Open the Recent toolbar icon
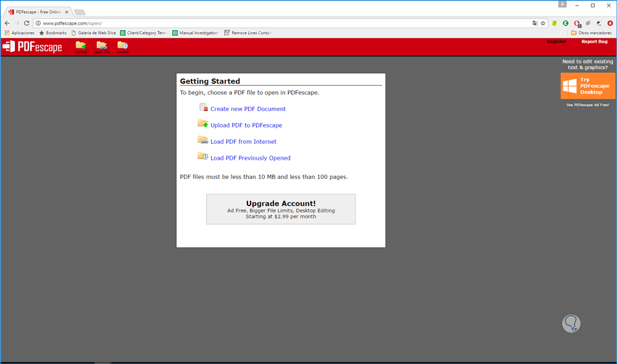 coord(123,48)
